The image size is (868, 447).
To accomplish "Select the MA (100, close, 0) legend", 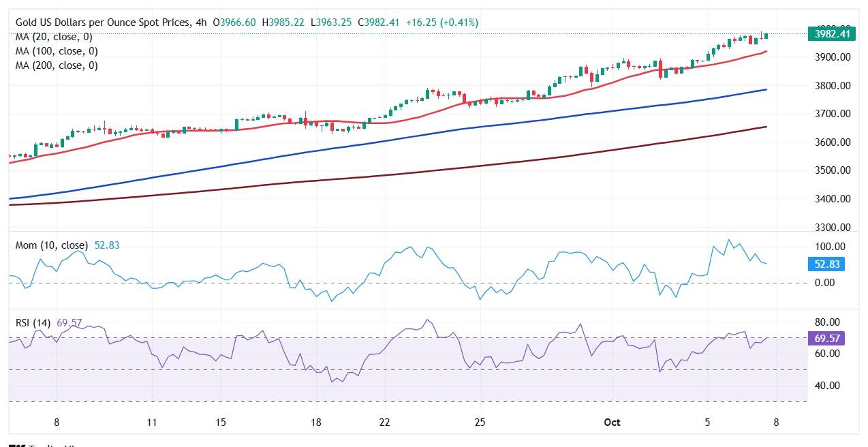I will point(57,51).
